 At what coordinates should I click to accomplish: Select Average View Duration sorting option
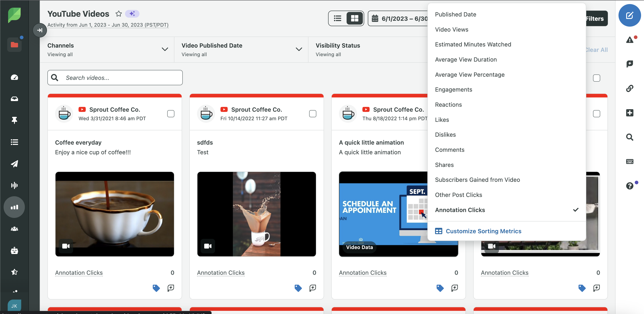click(x=466, y=59)
